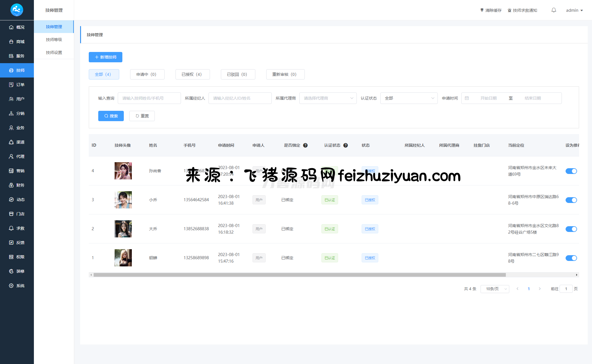This screenshot has height=364, width=592.
Task: Click the horizontal table scrollbar
Action: [x=299, y=275]
